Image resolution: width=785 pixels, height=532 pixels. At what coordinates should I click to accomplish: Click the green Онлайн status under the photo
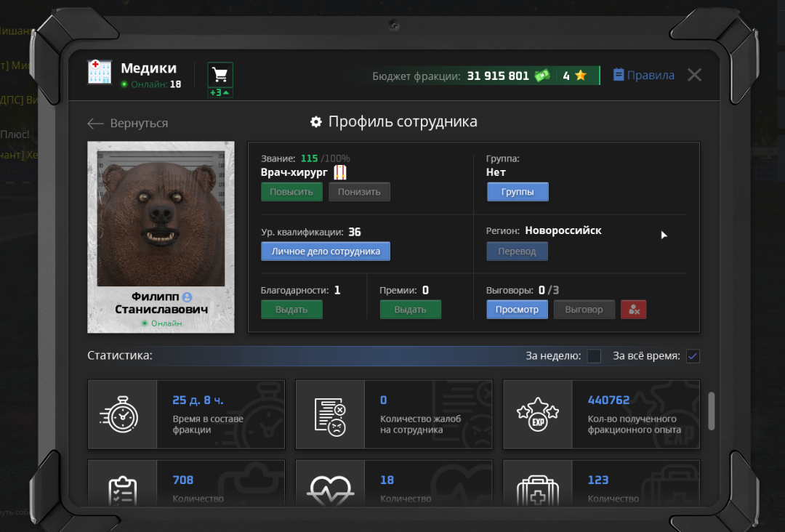pos(161,323)
